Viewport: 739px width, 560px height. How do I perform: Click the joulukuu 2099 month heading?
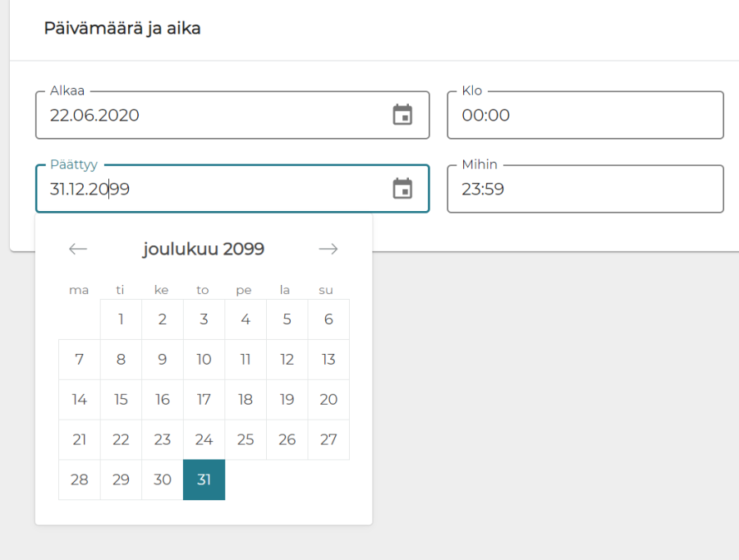[x=204, y=249]
